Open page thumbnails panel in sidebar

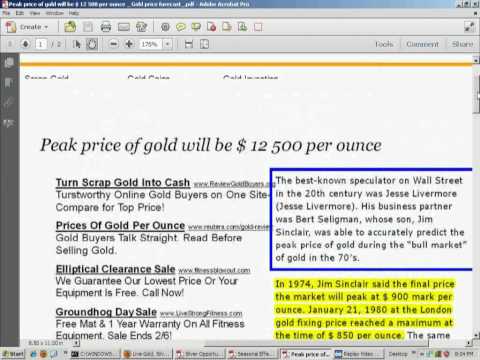[9, 62]
